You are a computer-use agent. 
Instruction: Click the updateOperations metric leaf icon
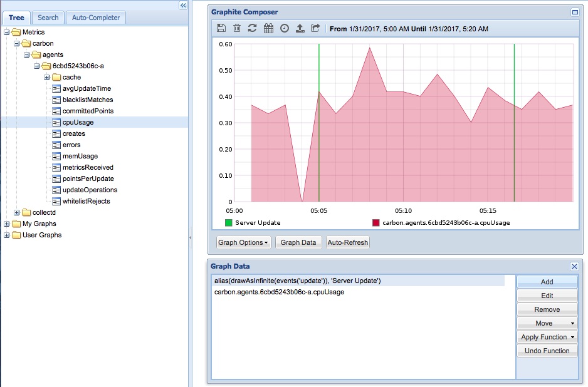click(56, 190)
